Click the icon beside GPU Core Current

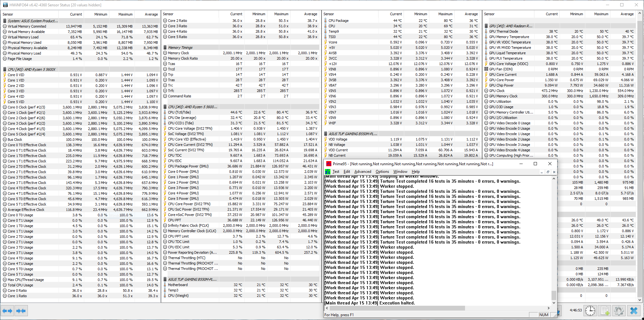pyautogui.click(x=486, y=75)
